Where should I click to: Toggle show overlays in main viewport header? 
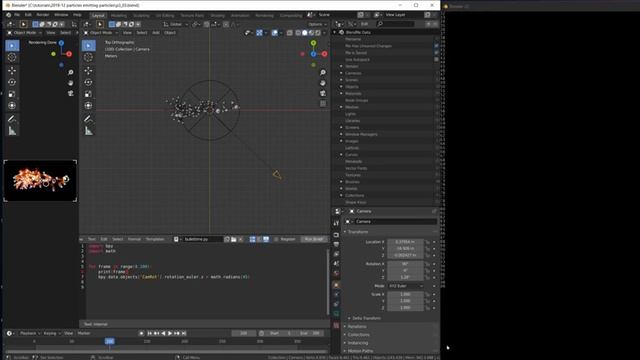tap(275, 33)
